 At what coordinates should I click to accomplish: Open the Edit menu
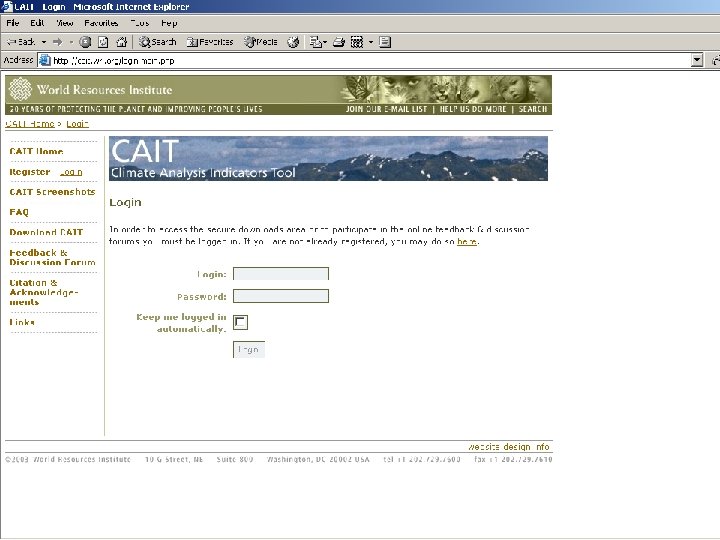coord(37,23)
